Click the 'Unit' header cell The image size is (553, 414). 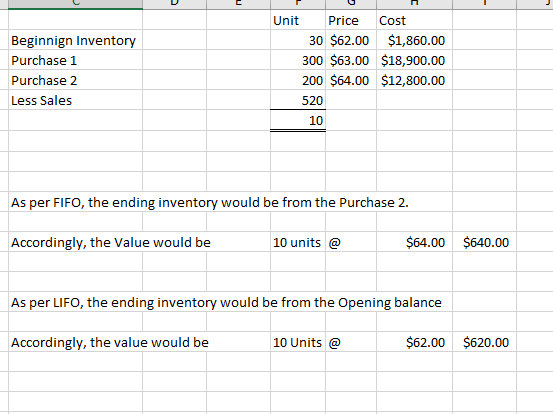tap(298, 20)
